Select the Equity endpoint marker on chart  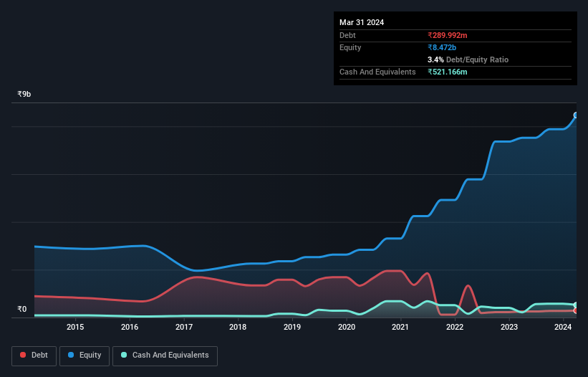(576, 115)
